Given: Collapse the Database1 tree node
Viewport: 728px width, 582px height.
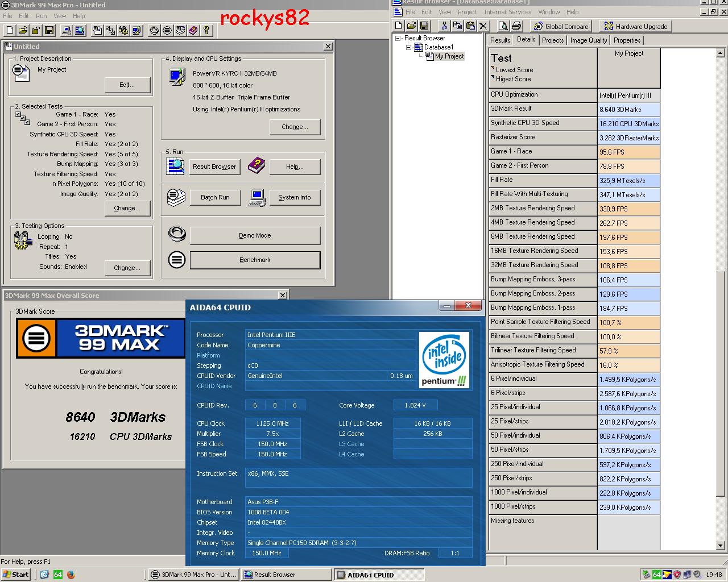Looking at the screenshot, I should tap(408, 47).
